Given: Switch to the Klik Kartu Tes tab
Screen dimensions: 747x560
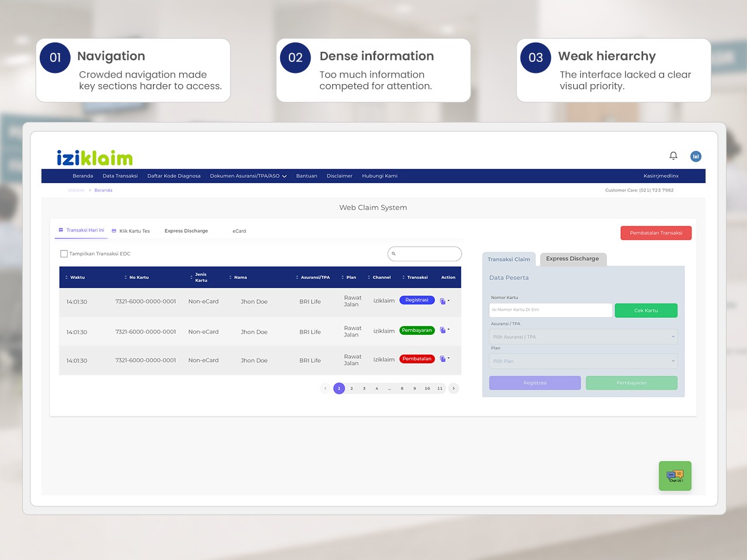Looking at the screenshot, I should coord(131,231).
